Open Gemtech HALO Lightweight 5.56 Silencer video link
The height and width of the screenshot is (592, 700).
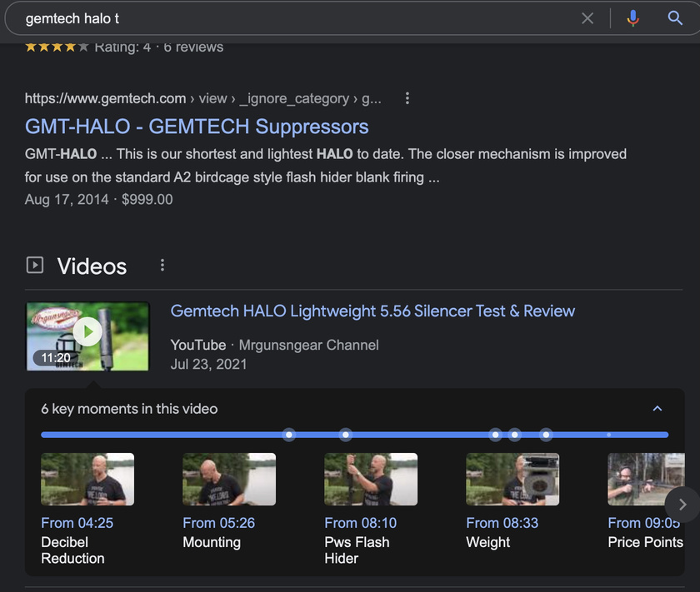point(372,311)
